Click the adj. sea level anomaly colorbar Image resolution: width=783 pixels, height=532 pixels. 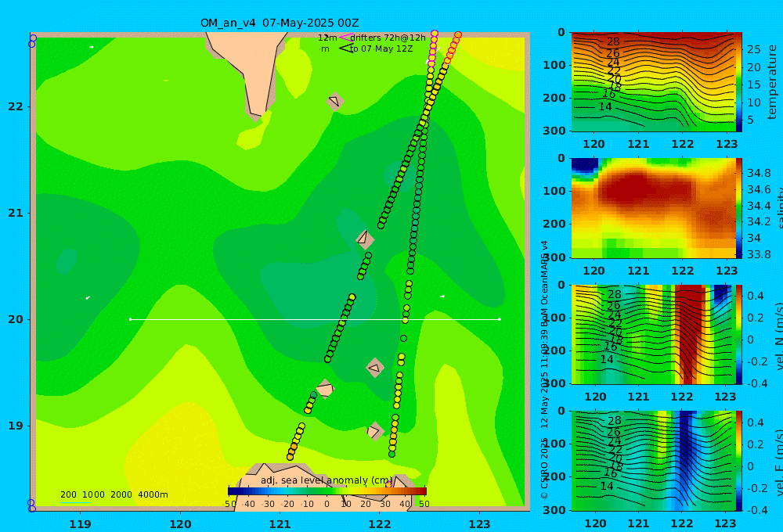click(327, 491)
